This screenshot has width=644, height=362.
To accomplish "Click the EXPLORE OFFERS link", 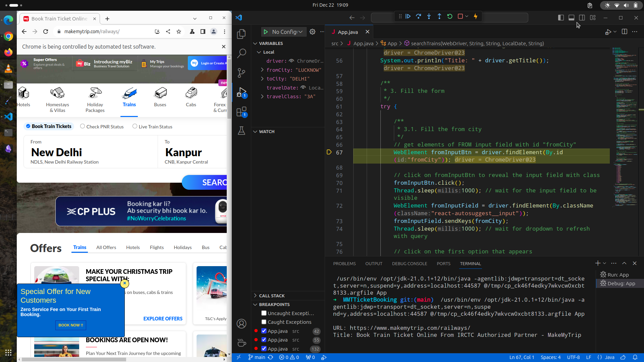I will pos(163,318).
